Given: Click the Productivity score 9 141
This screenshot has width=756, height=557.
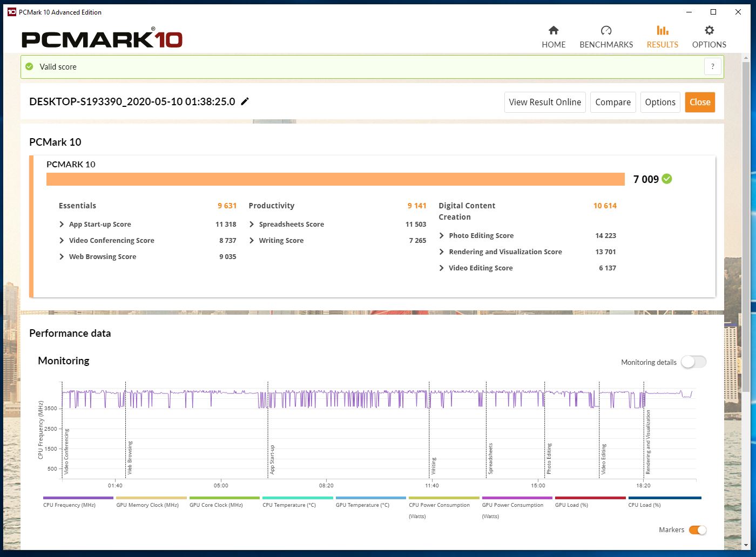Looking at the screenshot, I should coord(417,206).
